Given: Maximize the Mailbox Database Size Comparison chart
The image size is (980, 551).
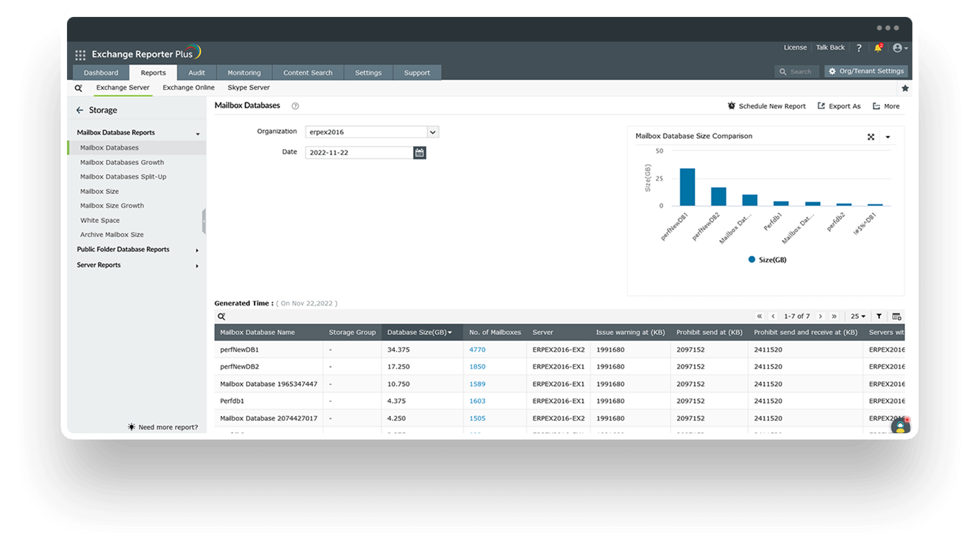Looking at the screenshot, I should tap(870, 136).
